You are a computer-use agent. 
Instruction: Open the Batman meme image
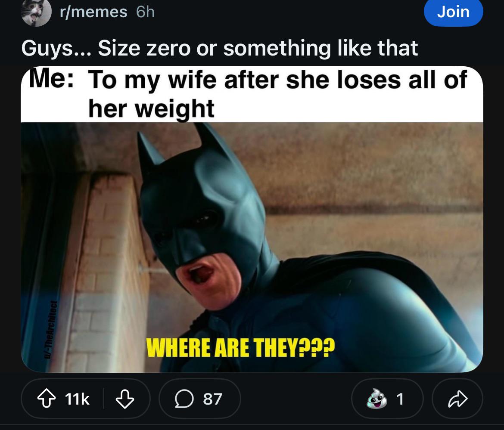[x=252, y=220]
